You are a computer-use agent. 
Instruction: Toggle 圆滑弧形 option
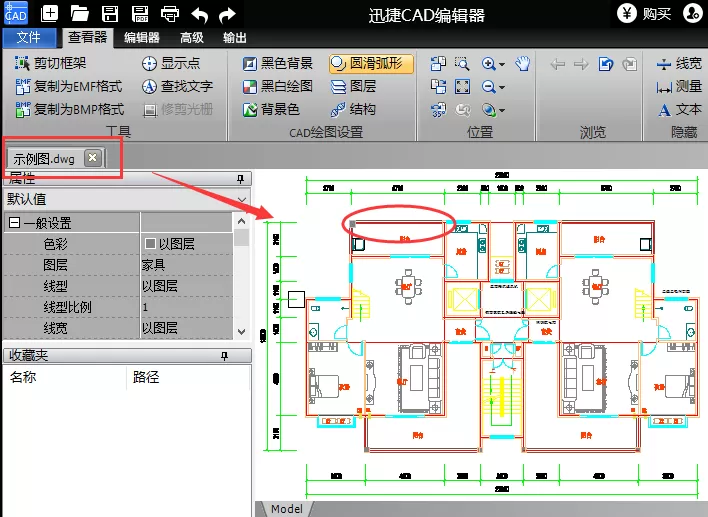point(371,64)
